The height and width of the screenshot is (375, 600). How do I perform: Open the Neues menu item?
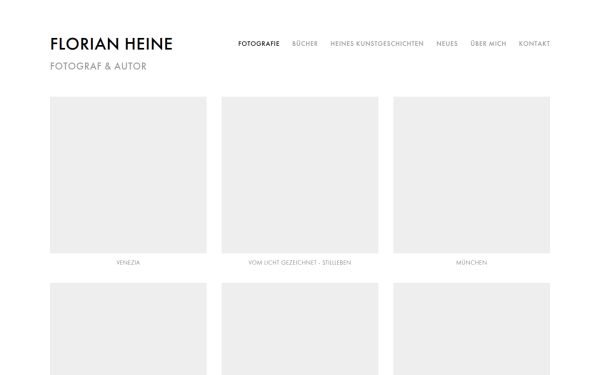coord(447,44)
